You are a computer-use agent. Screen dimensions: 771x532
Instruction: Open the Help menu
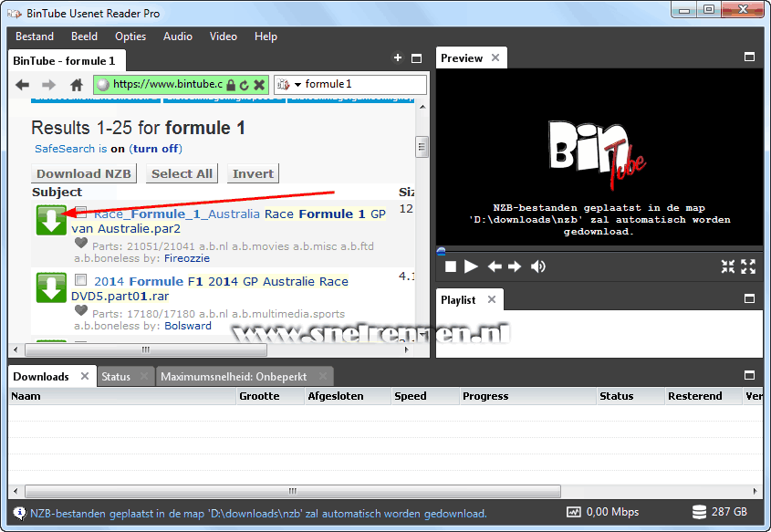click(x=266, y=37)
